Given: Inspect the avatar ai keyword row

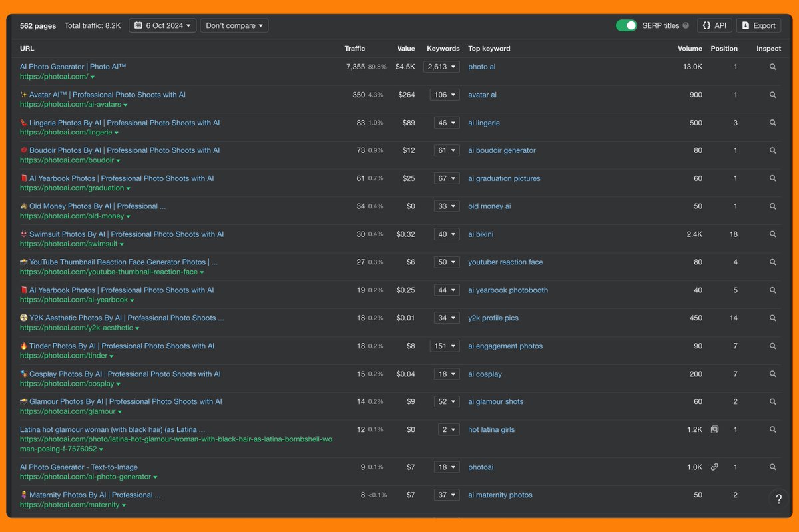Looking at the screenshot, I should coord(772,95).
